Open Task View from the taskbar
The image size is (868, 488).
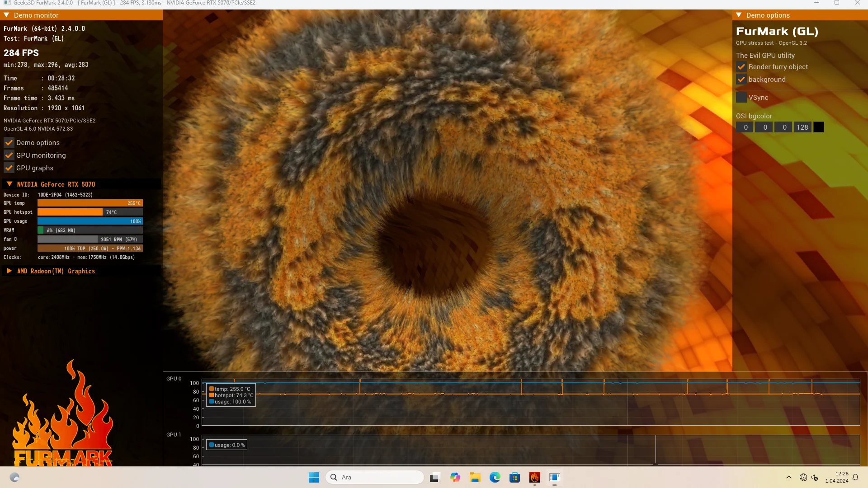pyautogui.click(x=435, y=477)
